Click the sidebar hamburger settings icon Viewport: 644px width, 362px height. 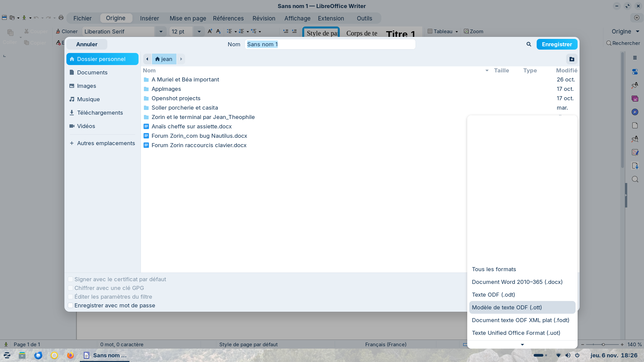(635, 58)
